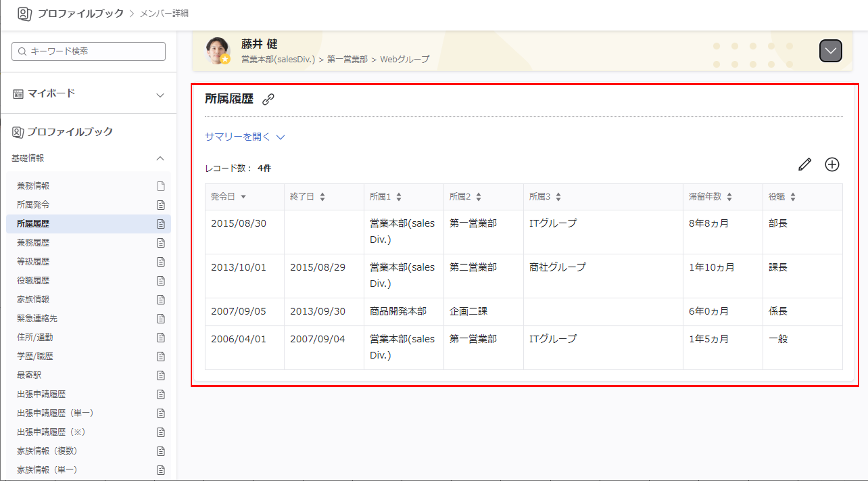Collapse the 基礎情報 section
Screen dimensions: 868x481
click(x=160, y=158)
